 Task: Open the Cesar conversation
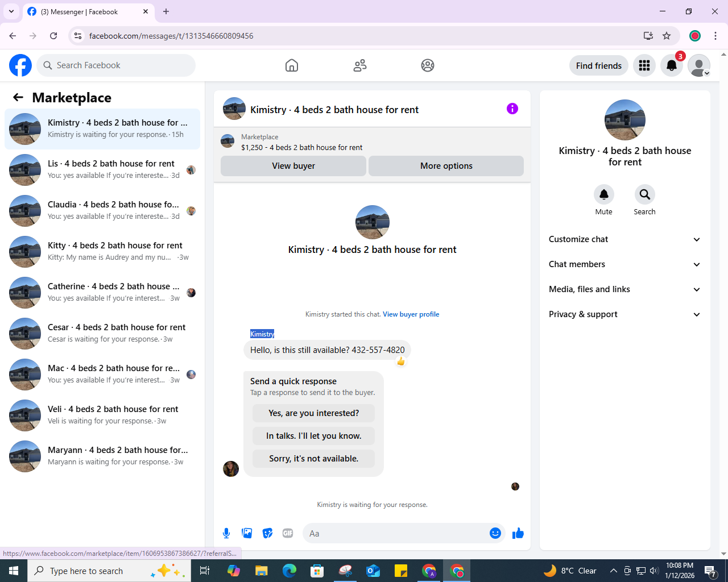tap(102, 334)
